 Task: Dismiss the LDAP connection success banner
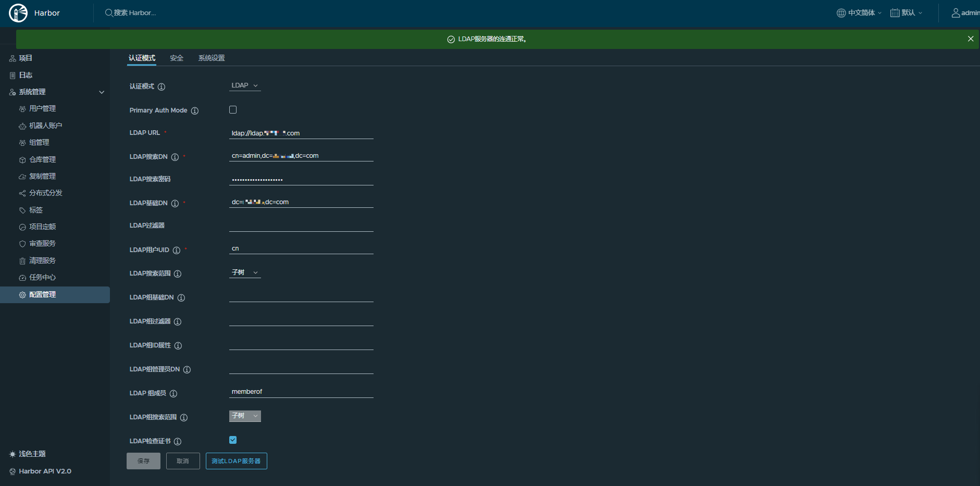point(971,39)
